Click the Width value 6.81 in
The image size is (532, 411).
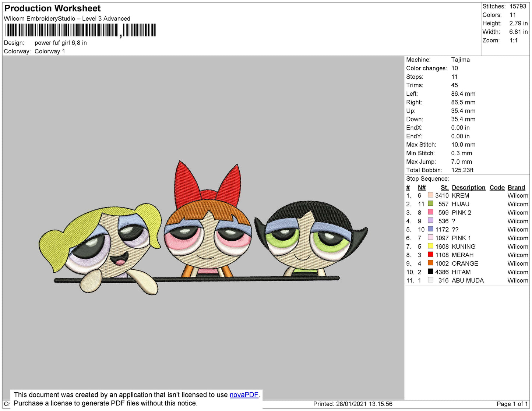[518, 32]
